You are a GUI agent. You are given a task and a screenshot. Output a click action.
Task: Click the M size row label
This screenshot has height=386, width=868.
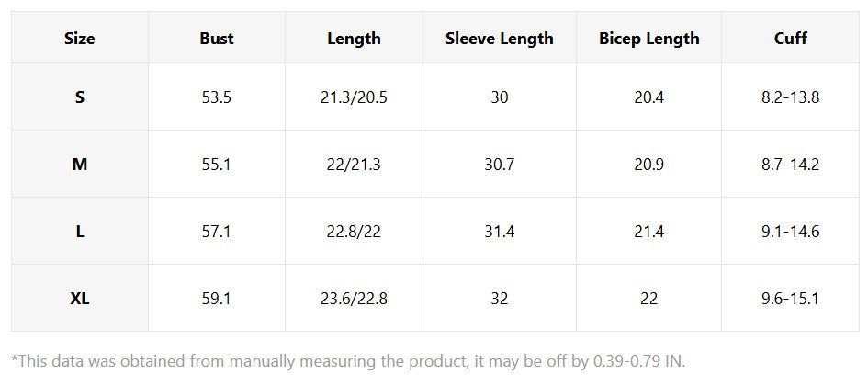click(x=80, y=165)
